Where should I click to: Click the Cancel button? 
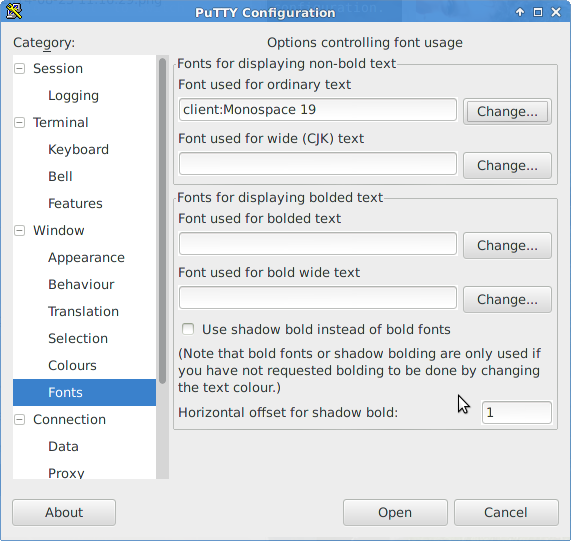(506, 512)
